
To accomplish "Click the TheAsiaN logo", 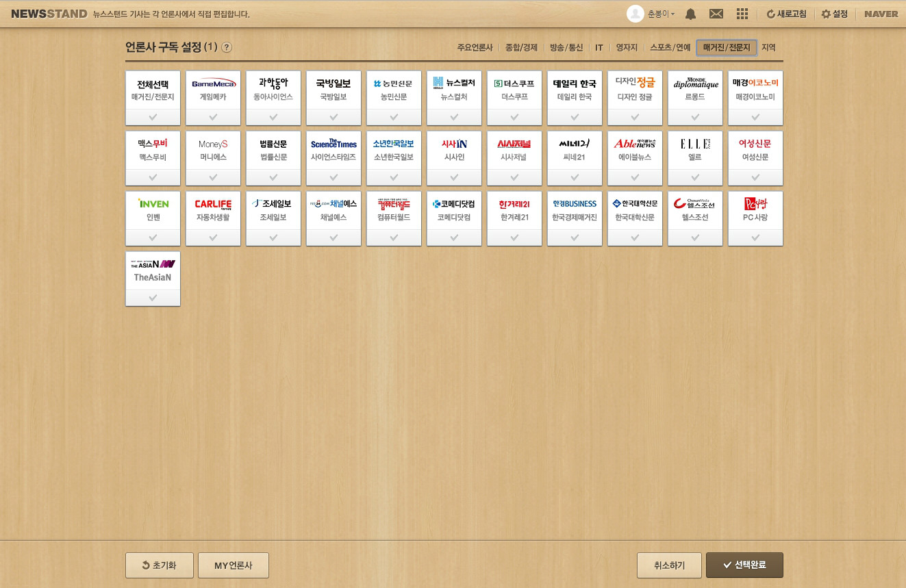I will pyautogui.click(x=153, y=264).
